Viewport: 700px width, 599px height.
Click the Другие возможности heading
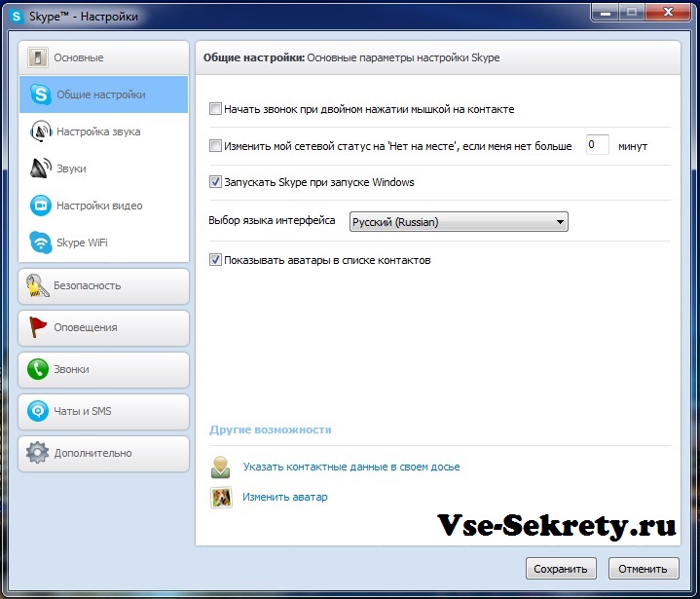271,430
